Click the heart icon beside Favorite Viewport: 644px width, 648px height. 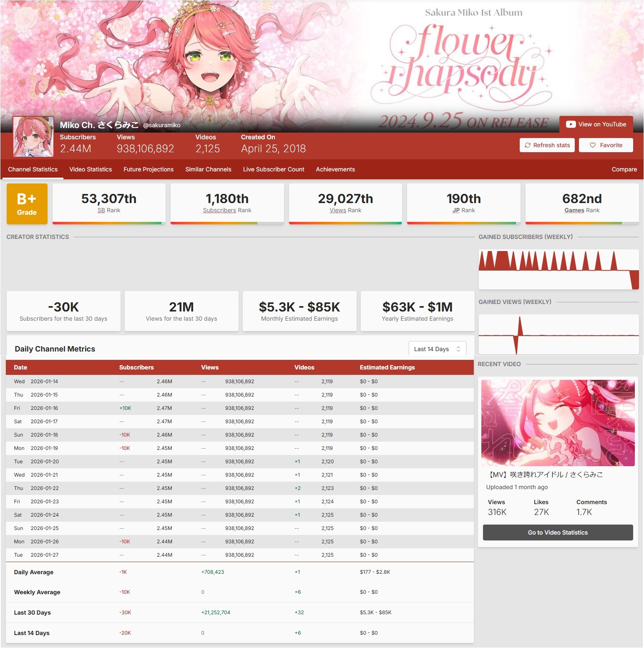592,145
